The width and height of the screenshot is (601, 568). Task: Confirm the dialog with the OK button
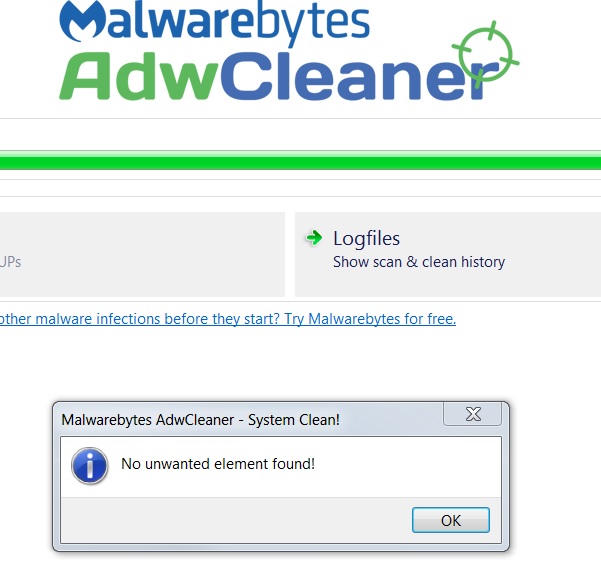pyautogui.click(x=451, y=520)
